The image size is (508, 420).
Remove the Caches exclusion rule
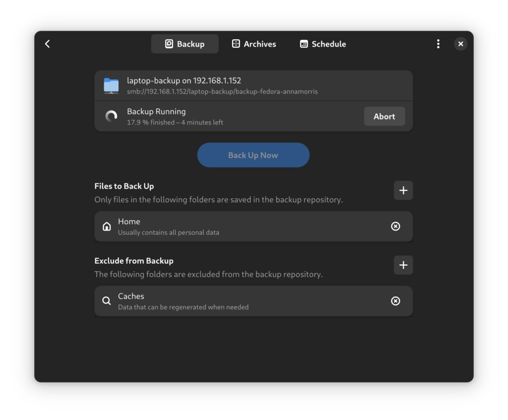[395, 301]
